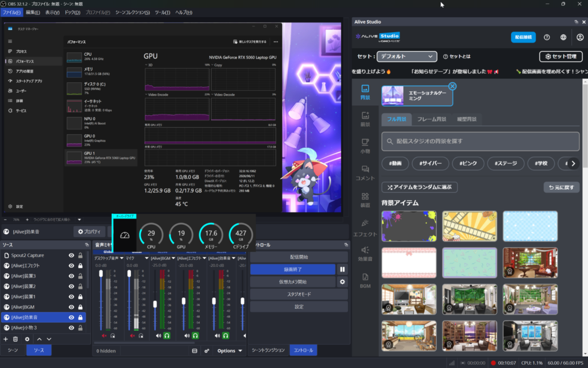Toggle monitoring headphones on [Alive]エフェクト channel
588x368 pixels.
point(195,336)
